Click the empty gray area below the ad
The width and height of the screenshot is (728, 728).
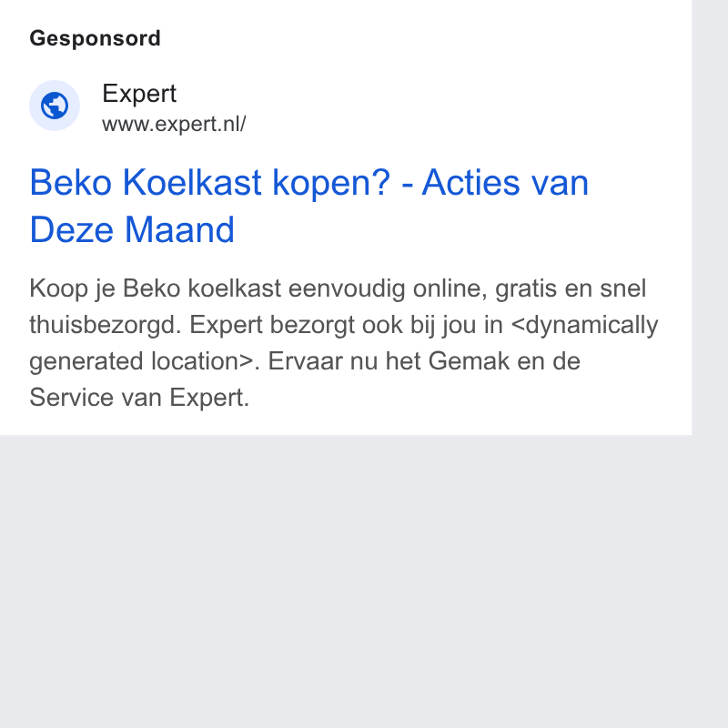[x=346, y=581]
